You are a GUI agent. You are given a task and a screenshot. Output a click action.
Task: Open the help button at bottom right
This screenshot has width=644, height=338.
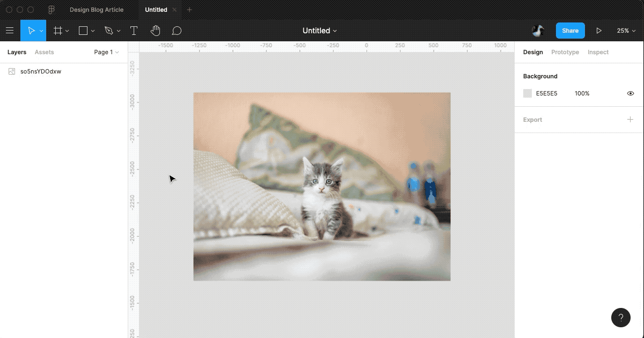coord(621,318)
